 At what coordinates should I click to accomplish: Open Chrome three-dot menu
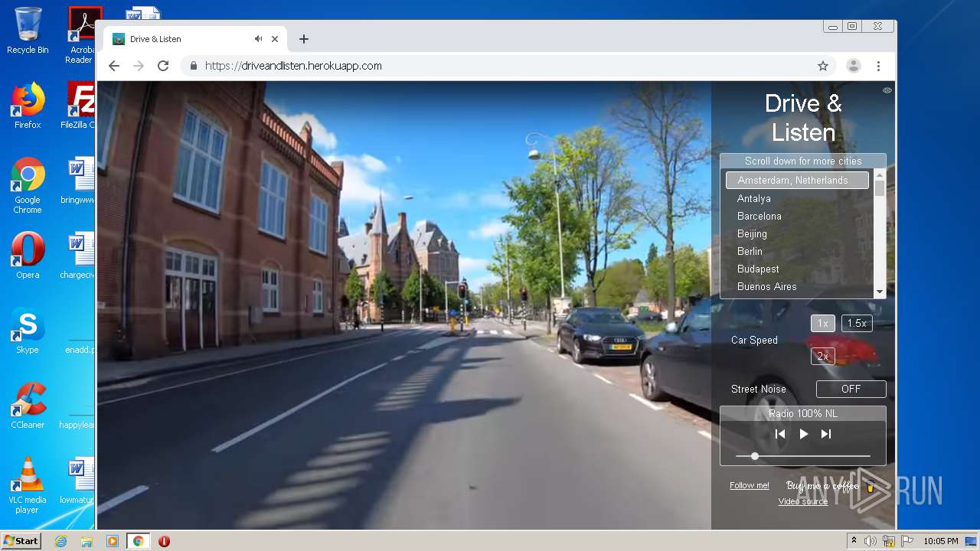coord(879,66)
